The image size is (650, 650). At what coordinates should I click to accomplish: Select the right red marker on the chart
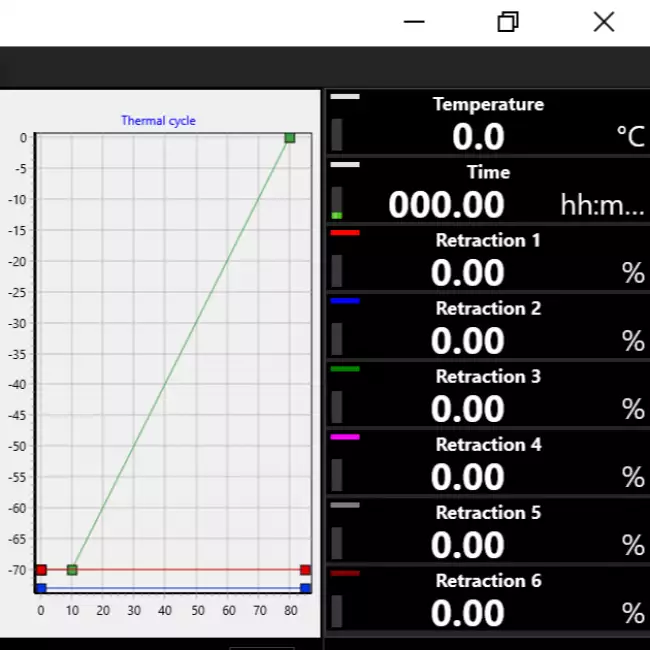[x=305, y=570]
